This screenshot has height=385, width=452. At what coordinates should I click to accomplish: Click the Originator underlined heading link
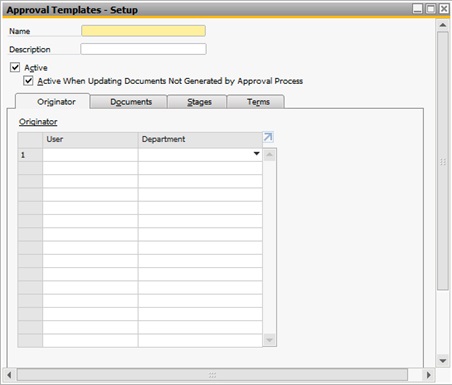click(x=38, y=122)
